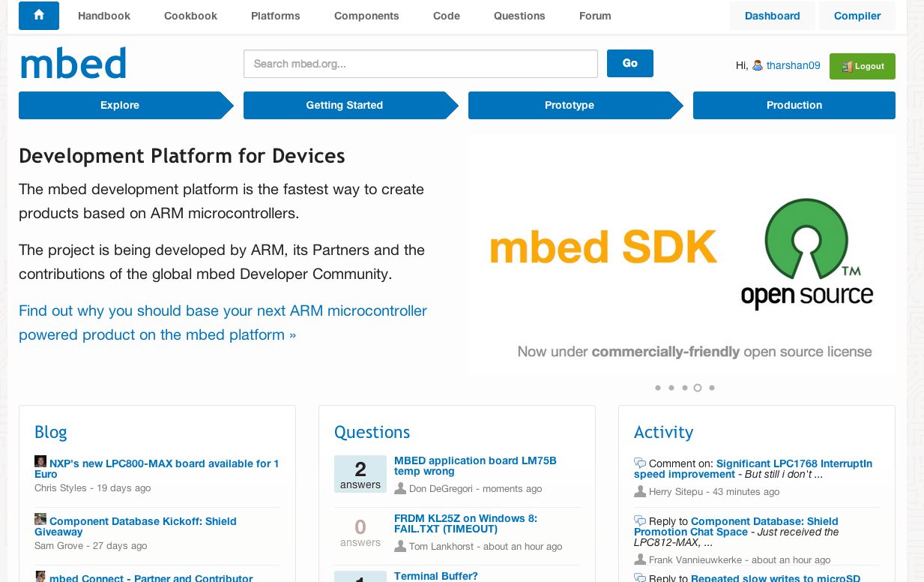Screen dimensions: 924x582
Task: Go to home via house icon
Action: pyautogui.click(x=38, y=15)
